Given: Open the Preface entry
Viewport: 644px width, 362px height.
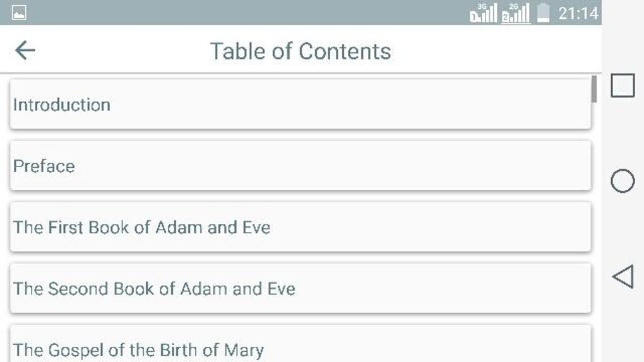Looking at the screenshot, I should (301, 166).
